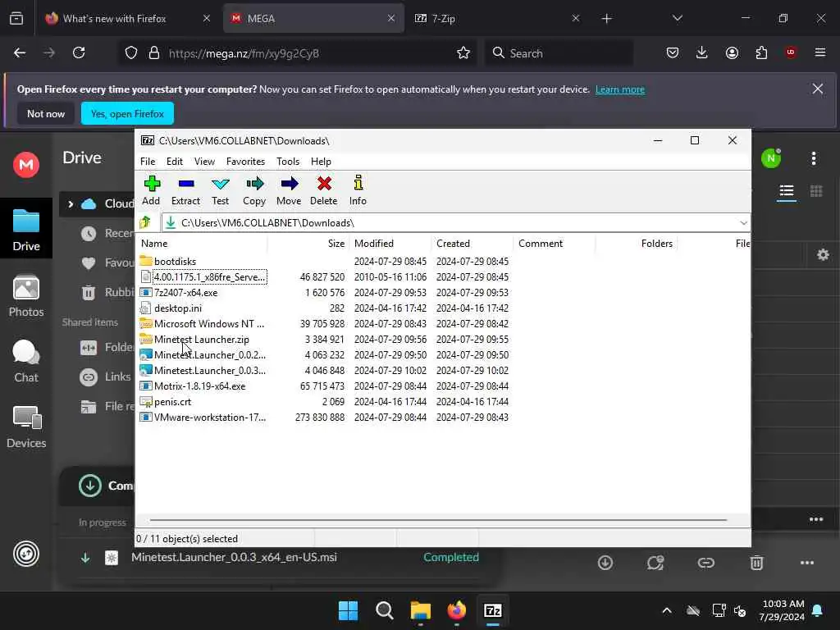840x630 pixels.
Task: Open Firefox list all tabs dropdown
Action: tap(677, 18)
